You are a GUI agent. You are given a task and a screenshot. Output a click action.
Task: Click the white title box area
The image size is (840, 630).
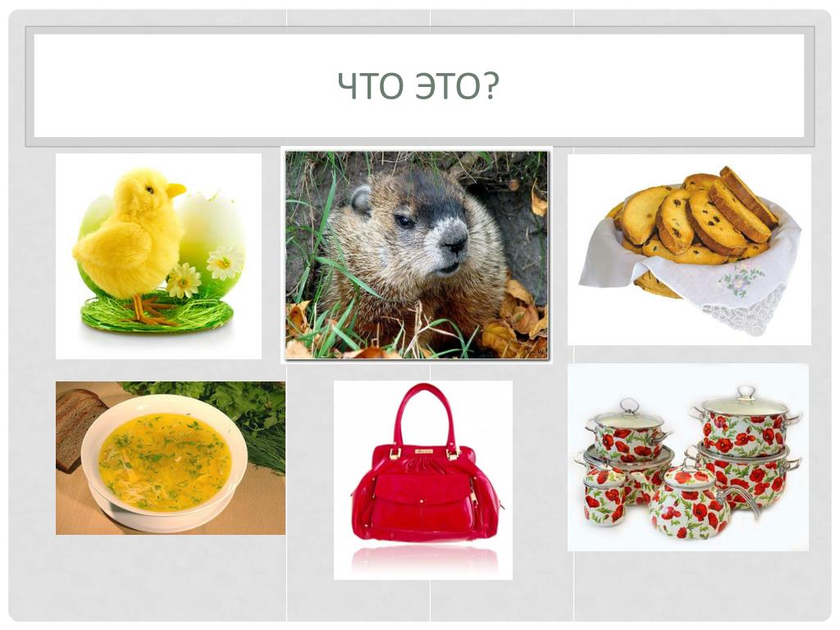(x=419, y=85)
